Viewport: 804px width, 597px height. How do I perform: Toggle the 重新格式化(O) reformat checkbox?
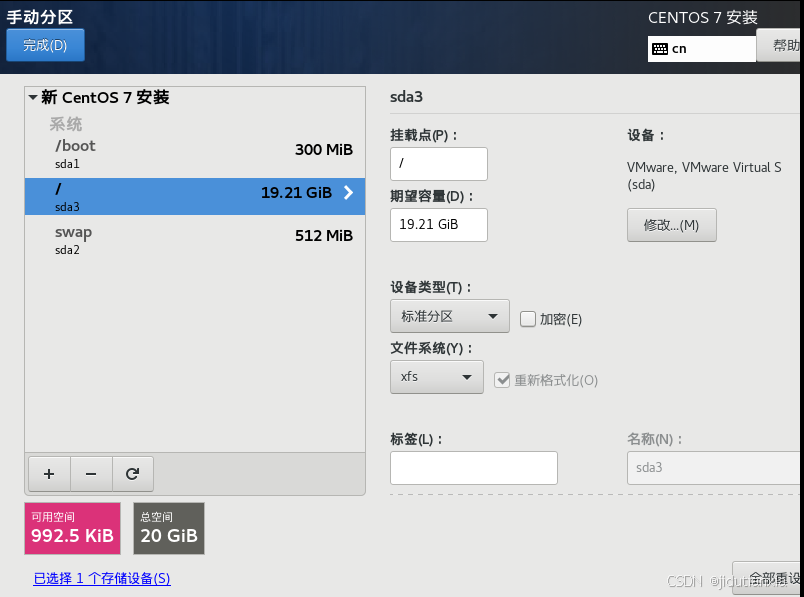(502, 380)
